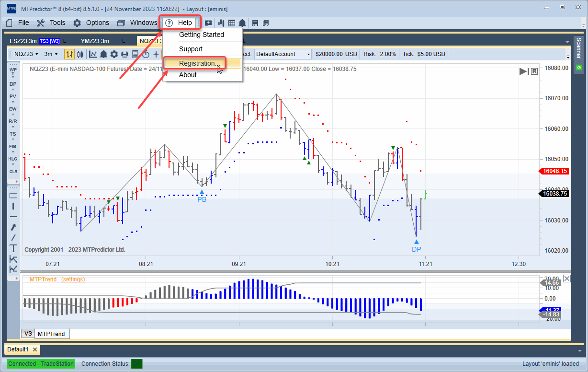Switch to candlestick chart style
588x372 pixels.
[x=80, y=54]
